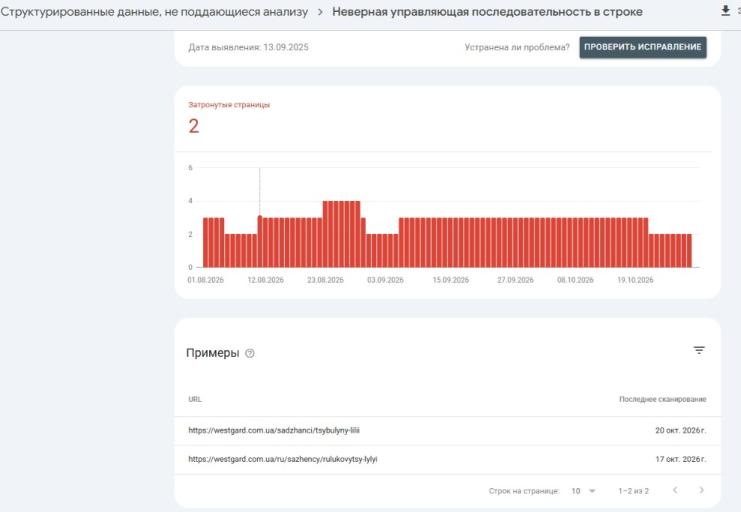
Task: Click the URL column header
Action: (x=195, y=399)
